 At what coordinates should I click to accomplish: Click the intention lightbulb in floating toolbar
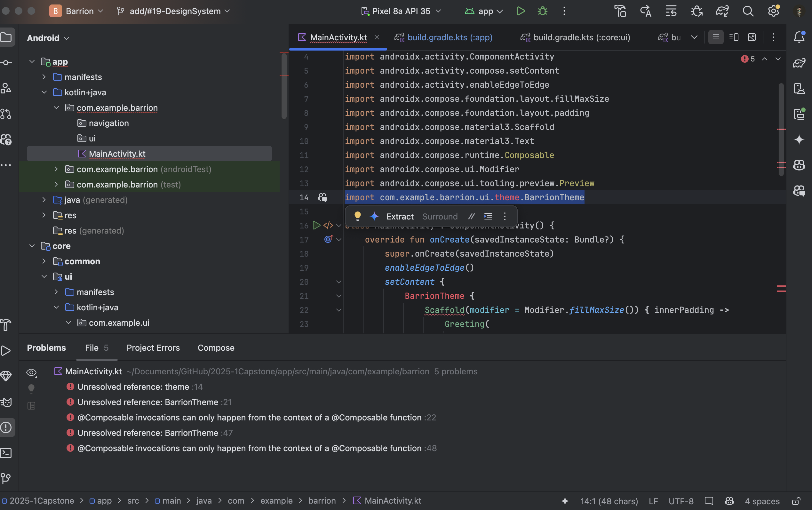point(357,216)
